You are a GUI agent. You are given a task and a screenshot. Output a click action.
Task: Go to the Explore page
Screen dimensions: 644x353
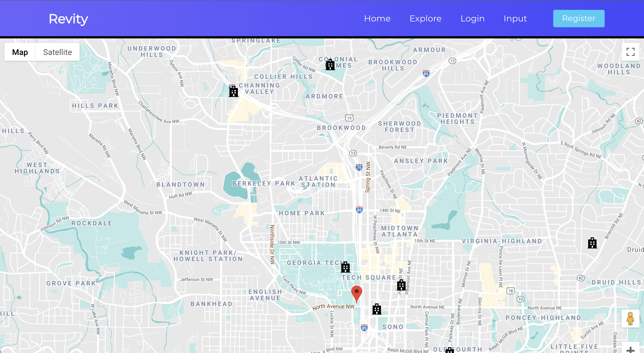click(x=425, y=19)
